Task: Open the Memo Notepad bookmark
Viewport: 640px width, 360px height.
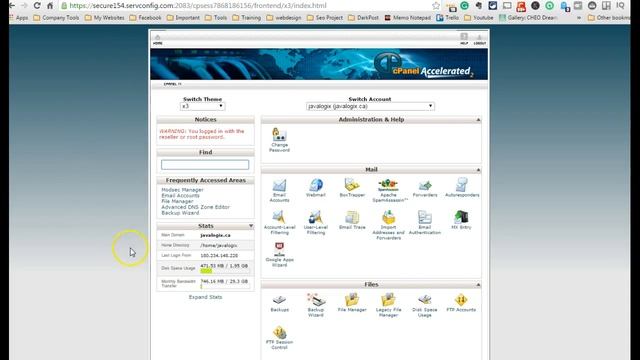Action: 407,18
